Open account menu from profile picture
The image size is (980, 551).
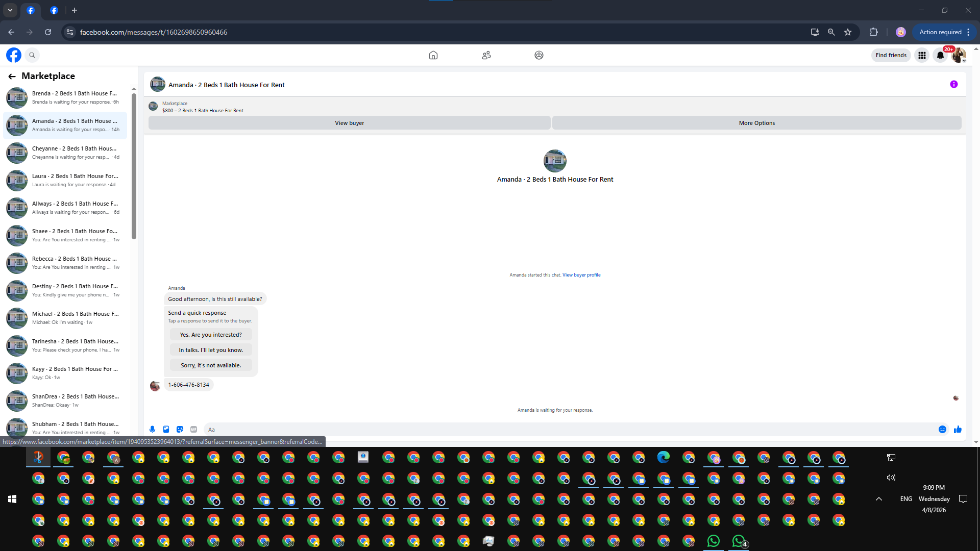click(x=959, y=56)
